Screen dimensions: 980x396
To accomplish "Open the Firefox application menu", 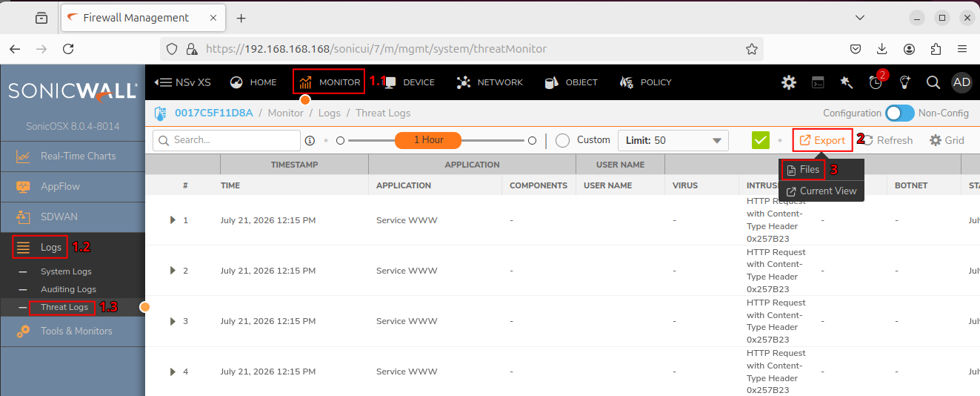I will (x=962, y=49).
